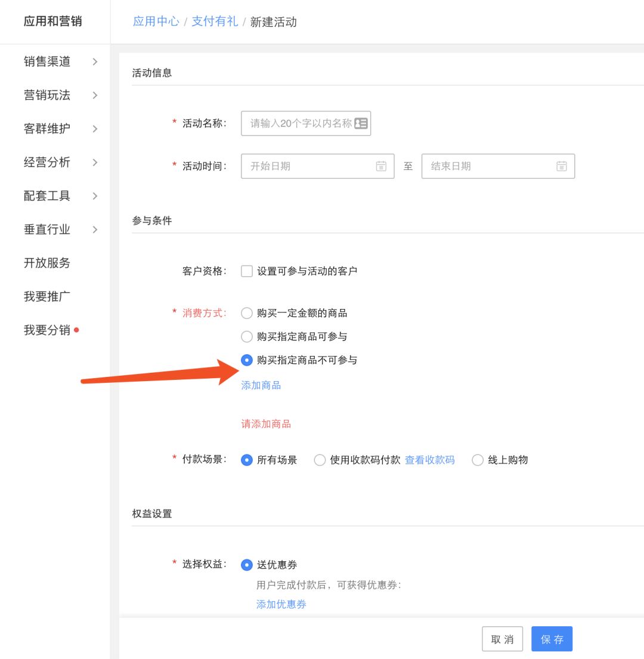Viewport: 644px width, 659px height.
Task: Go to 支付有礼 breadcrumb link
Action: tap(215, 22)
